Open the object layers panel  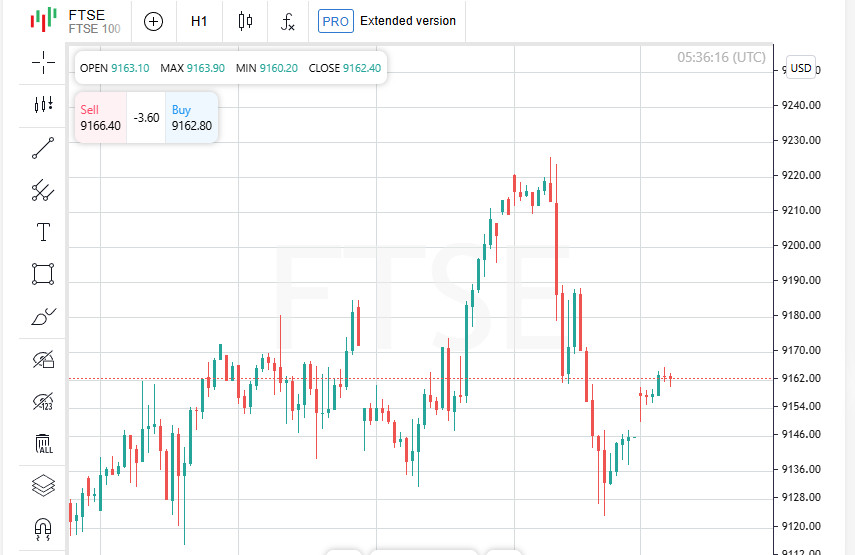pos(43,486)
